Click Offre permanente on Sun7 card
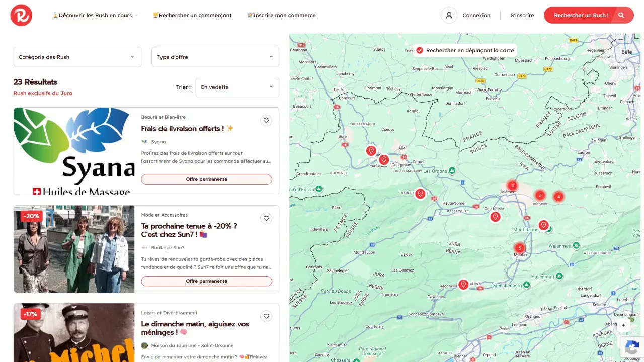Image resolution: width=644 pixels, height=362 pixels. pyautogui.click(x=206, y=281)
